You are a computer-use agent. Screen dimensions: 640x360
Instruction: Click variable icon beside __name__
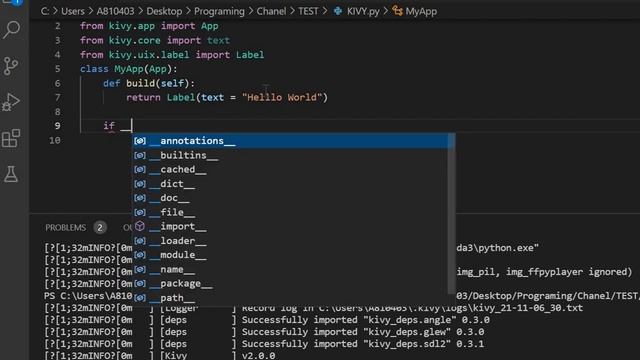140,269
